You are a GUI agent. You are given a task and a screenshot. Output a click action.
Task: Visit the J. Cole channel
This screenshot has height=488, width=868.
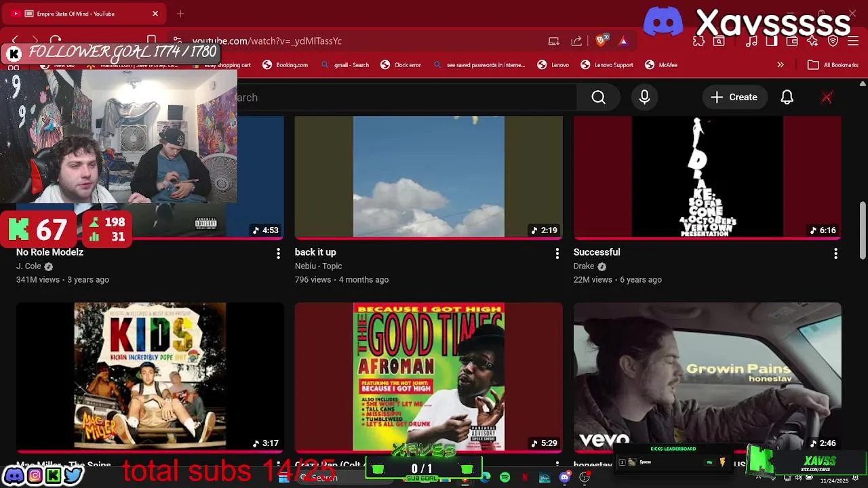28,266
